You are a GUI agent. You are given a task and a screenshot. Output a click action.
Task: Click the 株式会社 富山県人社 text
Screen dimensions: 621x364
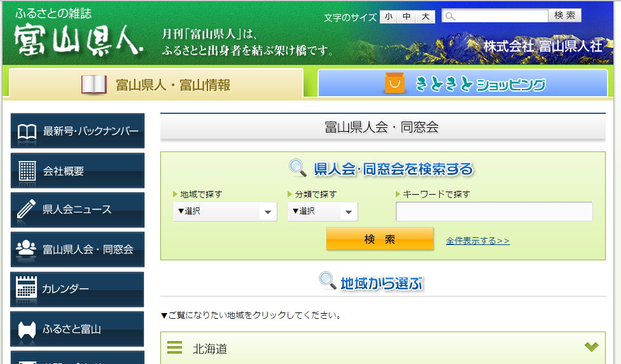(543, 46)
